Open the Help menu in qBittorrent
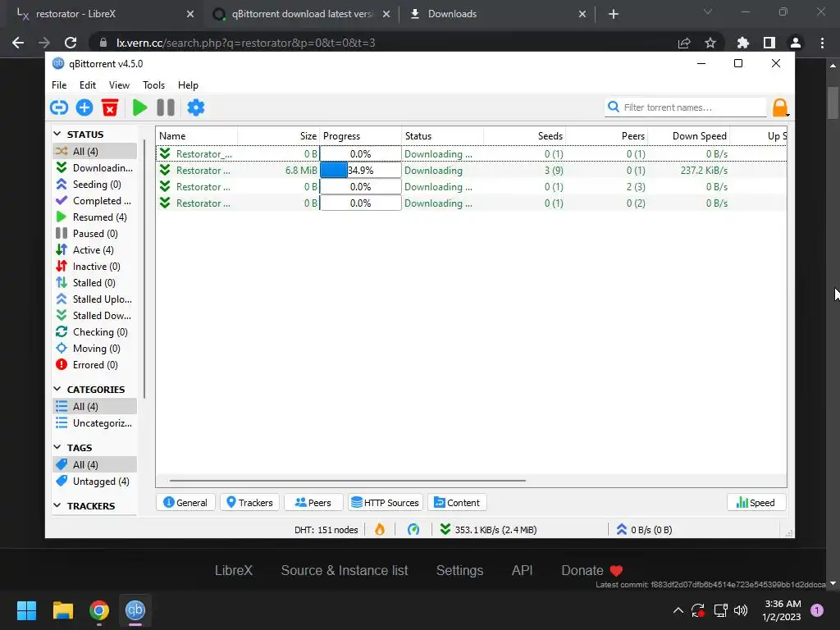Viewport: 840px width, 630px height. tap(188, 85)
